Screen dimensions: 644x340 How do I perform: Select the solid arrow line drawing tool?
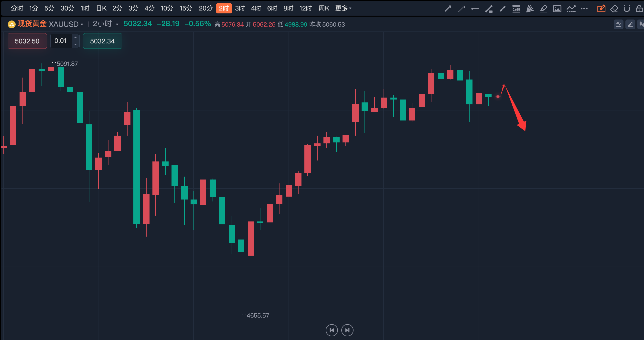click(x=448, y=9)
